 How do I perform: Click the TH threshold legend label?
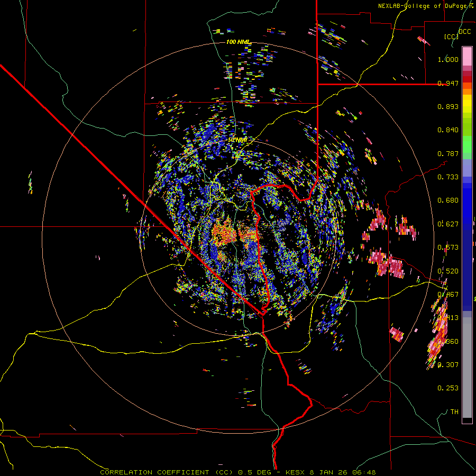click(454, 411)
